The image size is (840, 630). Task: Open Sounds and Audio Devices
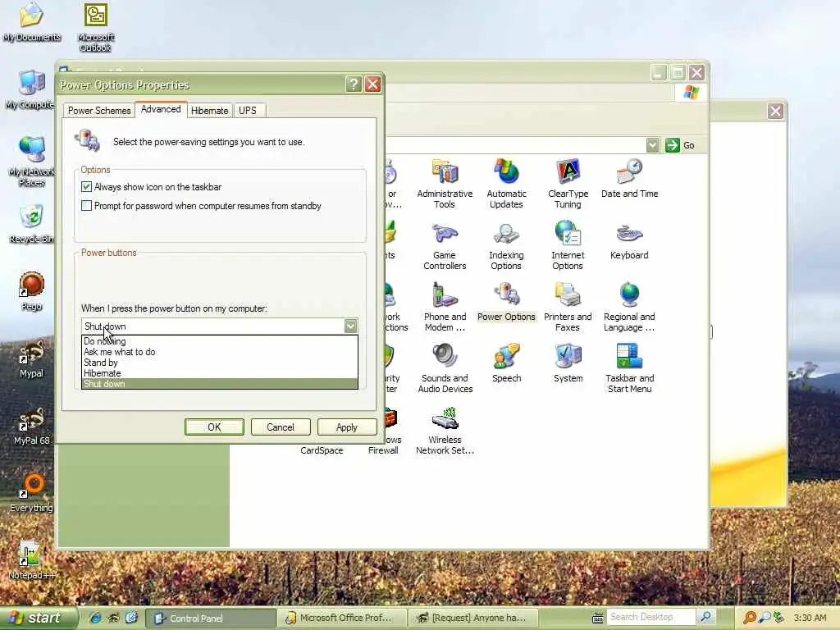(x=445, y=368)
